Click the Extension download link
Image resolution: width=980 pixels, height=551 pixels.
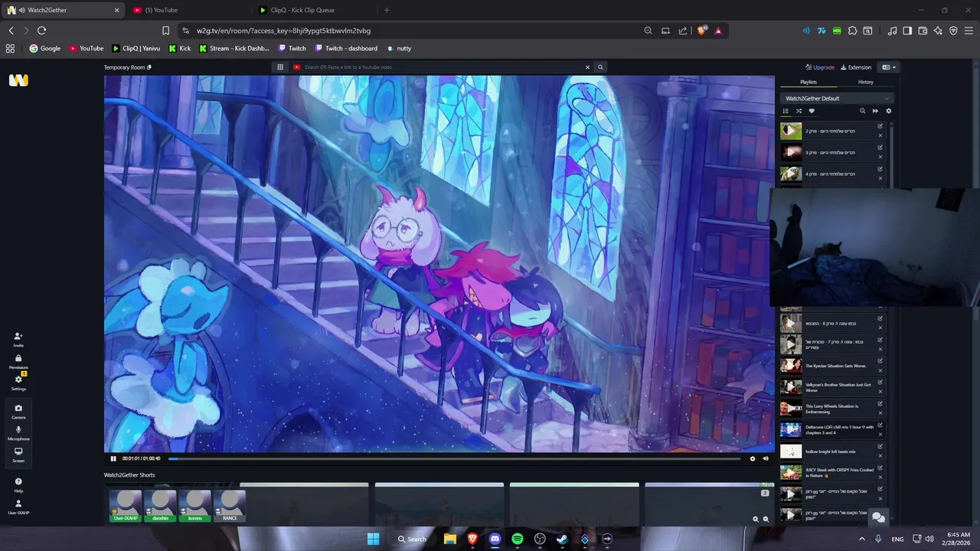pos(856,67)
